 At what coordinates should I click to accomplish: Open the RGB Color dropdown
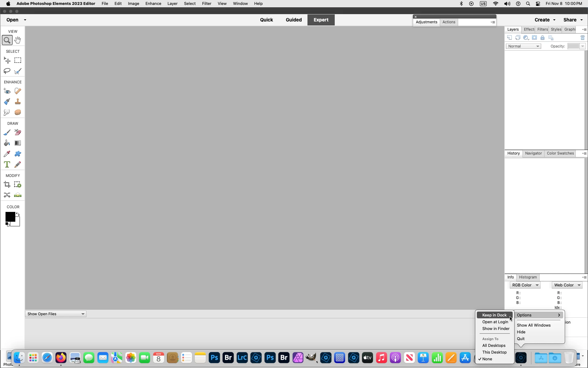[x=525, y=285]
